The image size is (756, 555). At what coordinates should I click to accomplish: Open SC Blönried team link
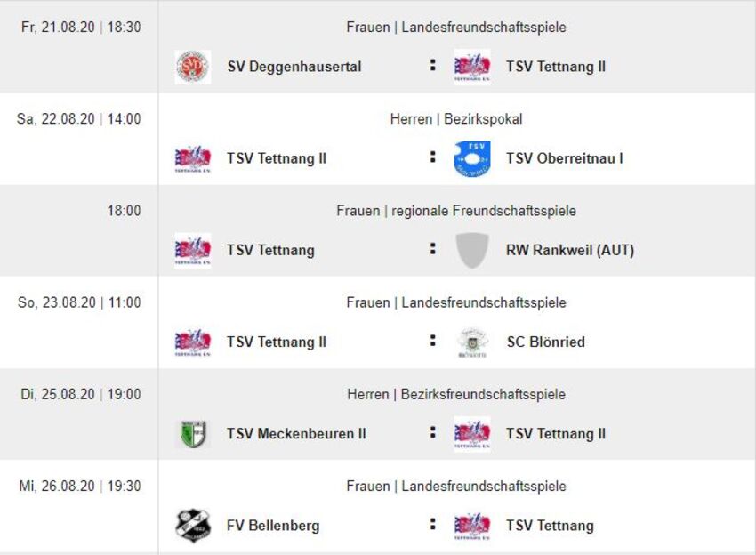click(545, 342)
